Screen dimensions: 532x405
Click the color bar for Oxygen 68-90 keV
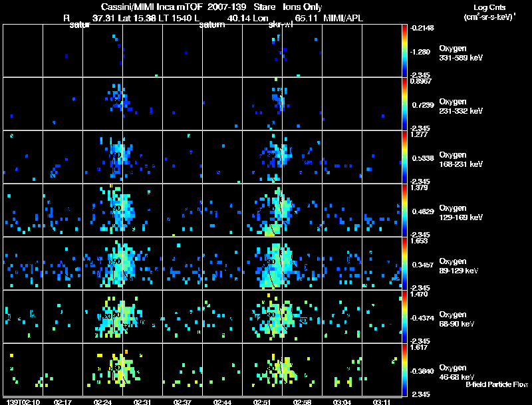coord(404,317)
